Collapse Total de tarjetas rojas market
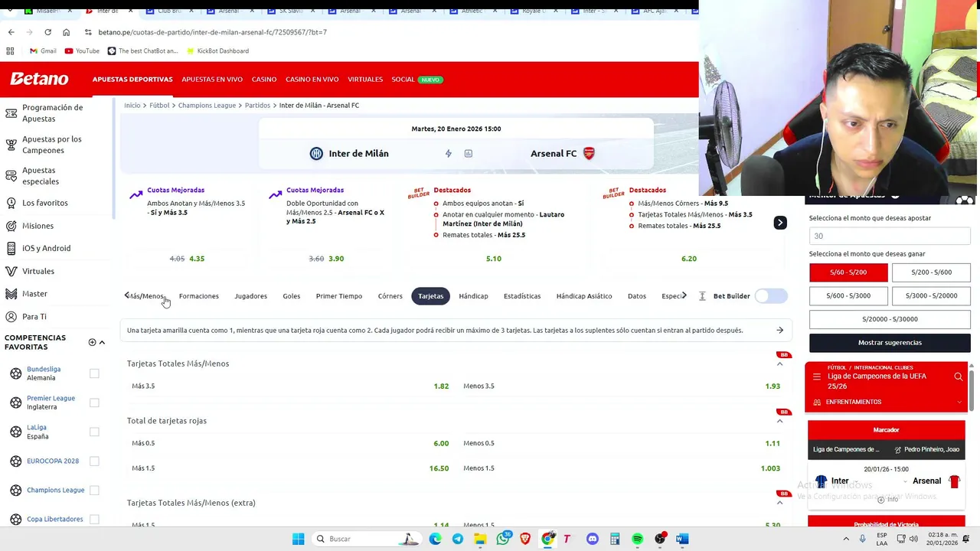The image size is (980, 551). (x=779, y=421)
